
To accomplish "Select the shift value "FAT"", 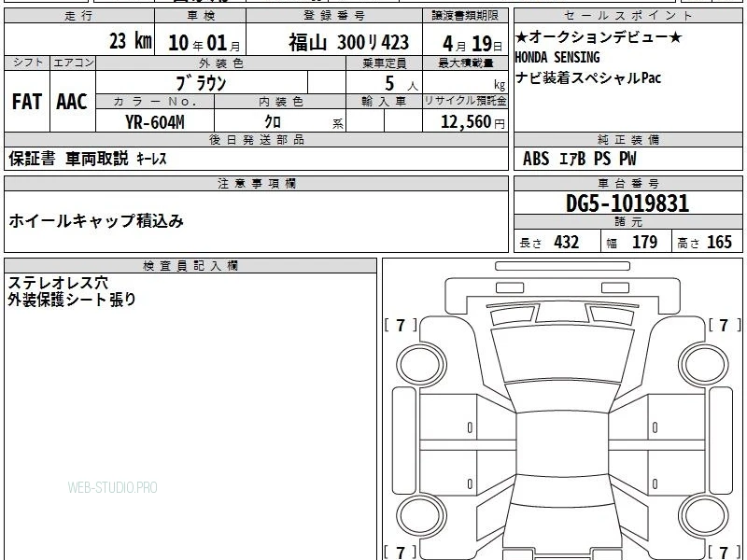I will point(27,102).
